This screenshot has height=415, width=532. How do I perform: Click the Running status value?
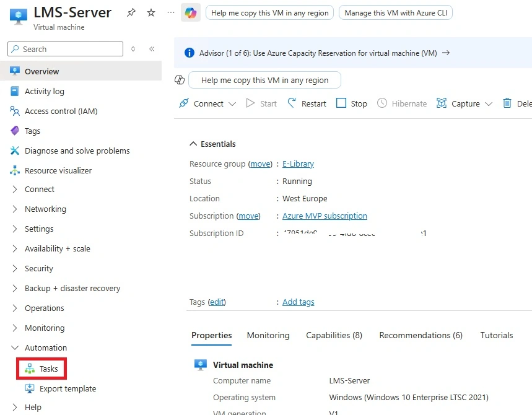pos(297,181)
